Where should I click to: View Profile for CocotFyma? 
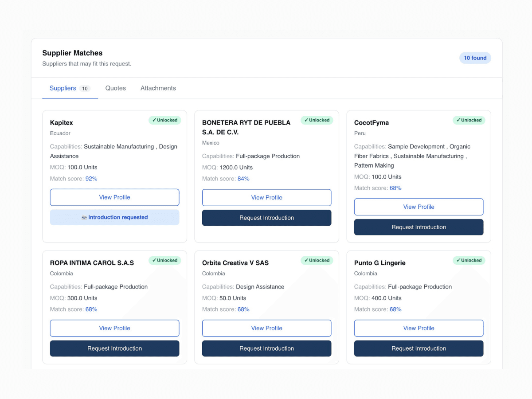(419, 207)
